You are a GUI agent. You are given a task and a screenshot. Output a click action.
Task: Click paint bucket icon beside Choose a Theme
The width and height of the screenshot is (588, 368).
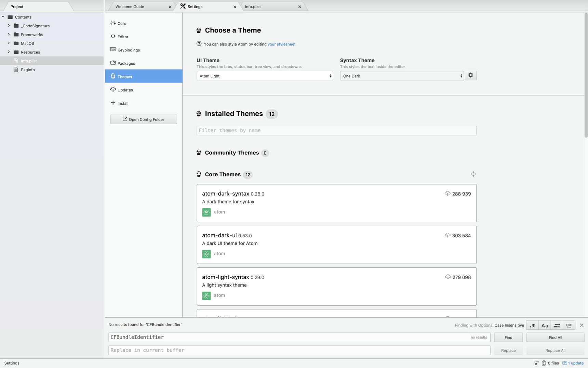pos(199,30)
